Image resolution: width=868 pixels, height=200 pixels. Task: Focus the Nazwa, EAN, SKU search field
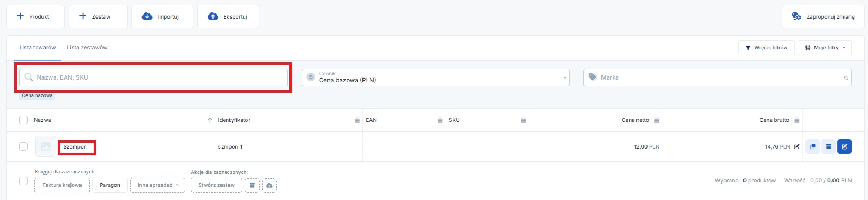154,77
